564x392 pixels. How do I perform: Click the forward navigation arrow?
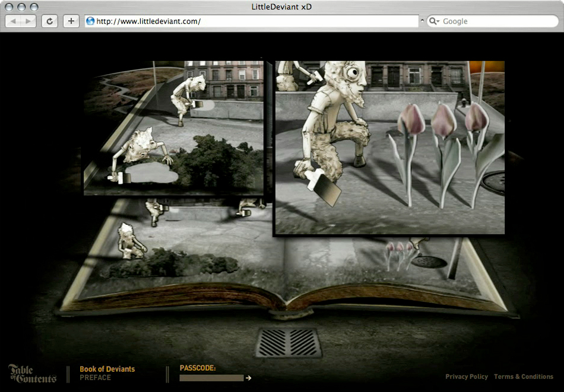tap(27, 21)
